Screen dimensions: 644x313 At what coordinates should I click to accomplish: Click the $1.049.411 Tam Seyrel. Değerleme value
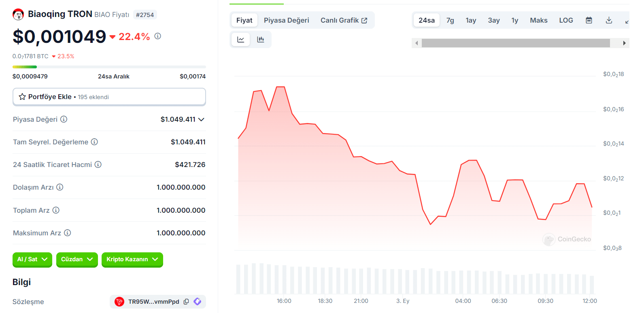pos(188,142)
